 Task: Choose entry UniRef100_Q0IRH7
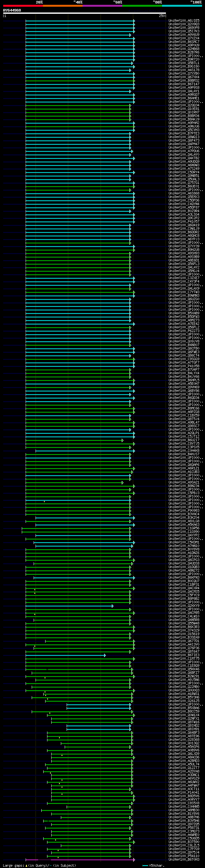click(184, 112)
